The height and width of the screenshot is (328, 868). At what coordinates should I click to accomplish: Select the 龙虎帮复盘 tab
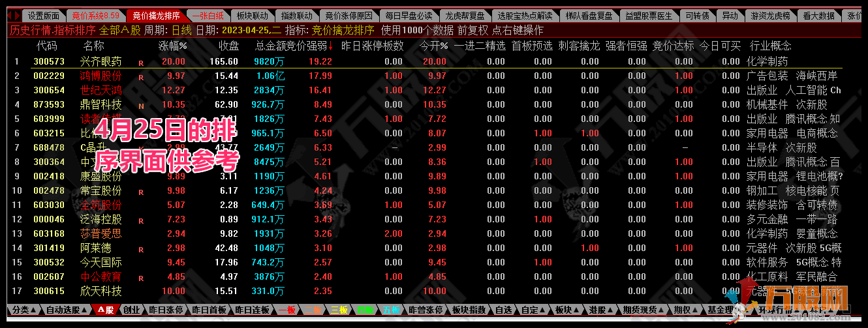pyautogui.click(x=464, y=15)
